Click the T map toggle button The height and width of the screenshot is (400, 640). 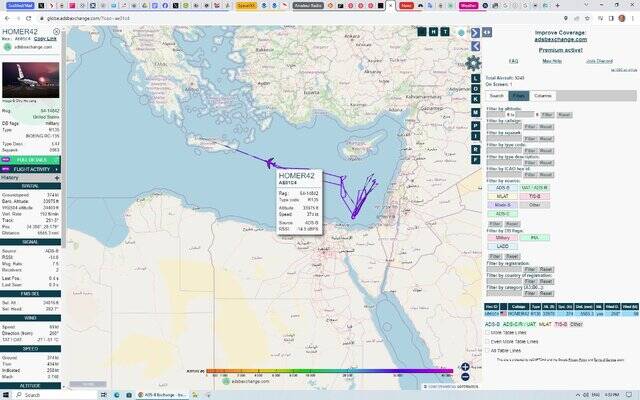(x=445, y=32)
